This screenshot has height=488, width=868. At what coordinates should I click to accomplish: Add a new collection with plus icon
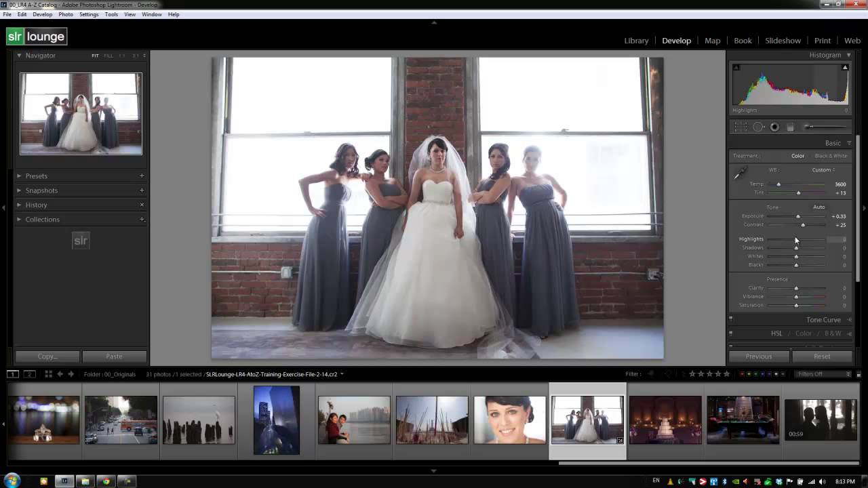(142, 219)
